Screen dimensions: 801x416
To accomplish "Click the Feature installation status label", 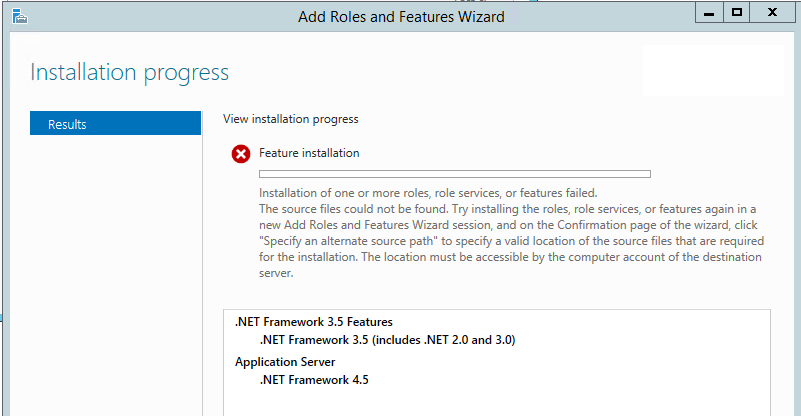I will [x=309, y=153].
